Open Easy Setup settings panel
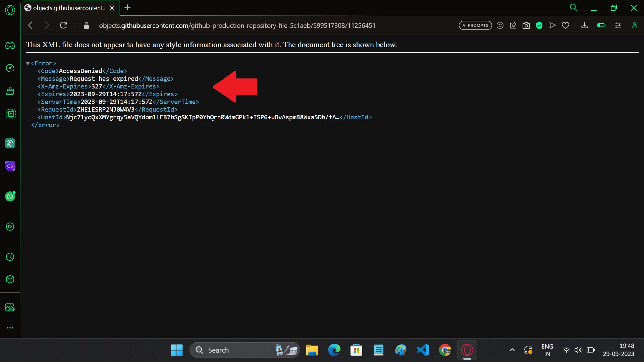Screen dimensions: 644x362 tap(618, 25)
